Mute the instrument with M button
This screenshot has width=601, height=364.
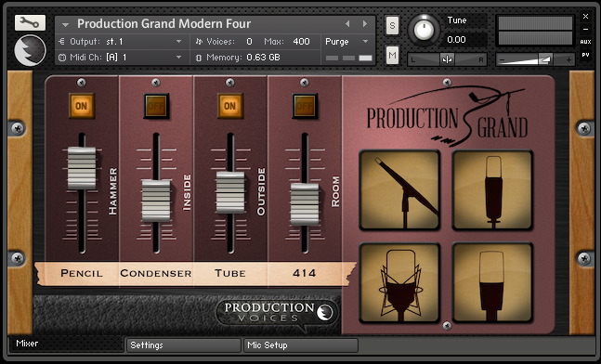click(x=392, y=56)
